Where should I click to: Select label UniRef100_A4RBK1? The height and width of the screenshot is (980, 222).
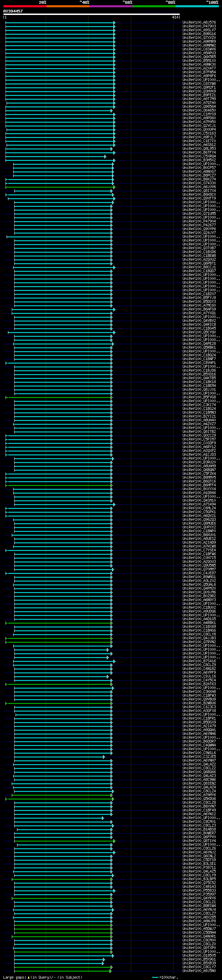199,623
